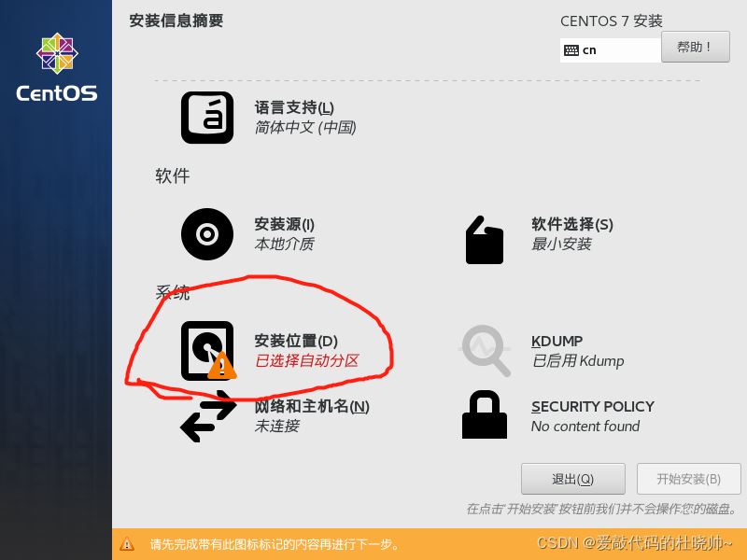Screen dimensions: 747x560
Task: Open 软件选择(S) option
Action: coord(572,224)
